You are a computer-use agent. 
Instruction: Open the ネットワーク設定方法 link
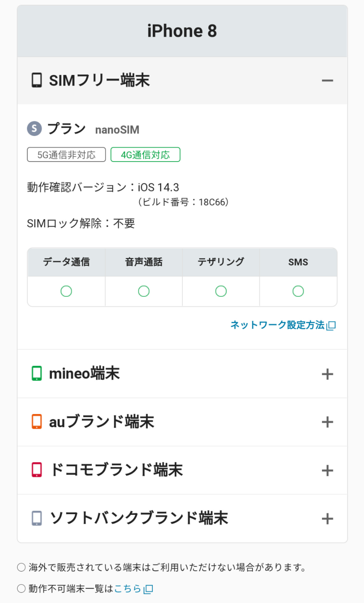[277, 325]
